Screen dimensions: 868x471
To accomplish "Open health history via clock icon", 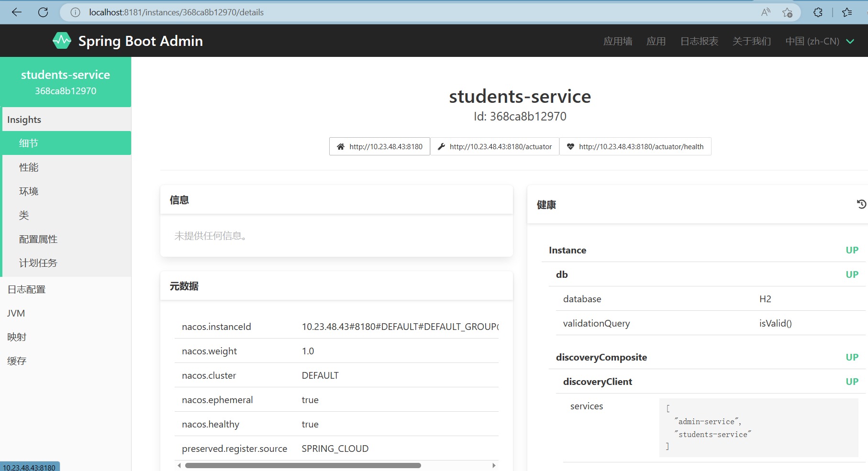I will pyautogui.click(x=861, y=204).
